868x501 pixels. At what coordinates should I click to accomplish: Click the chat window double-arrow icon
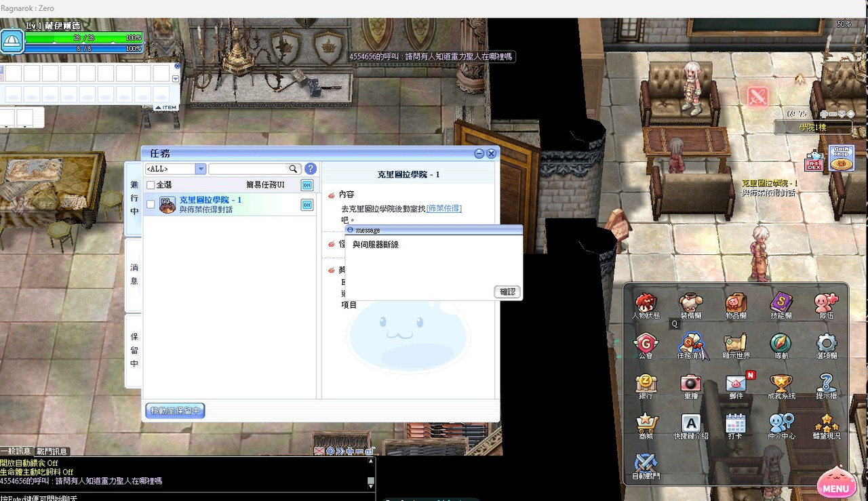[340, 451]
